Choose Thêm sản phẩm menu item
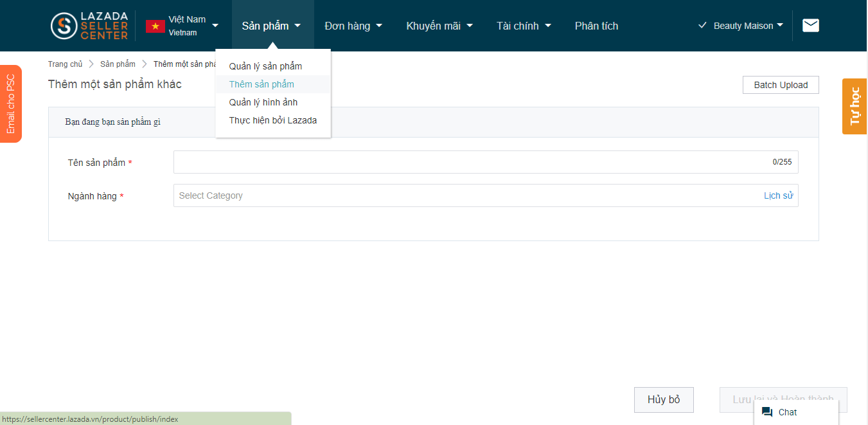868x425 pixels. click(261, 84)
